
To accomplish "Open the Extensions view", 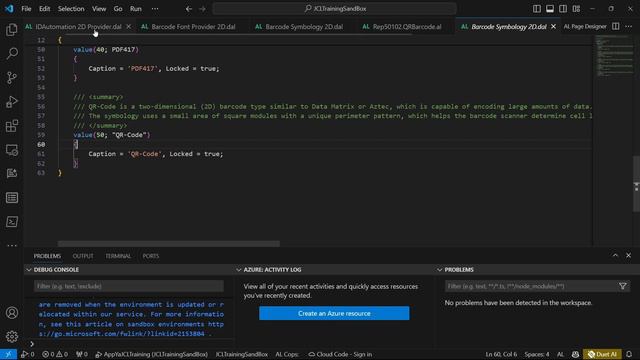I will pos(12,126).
